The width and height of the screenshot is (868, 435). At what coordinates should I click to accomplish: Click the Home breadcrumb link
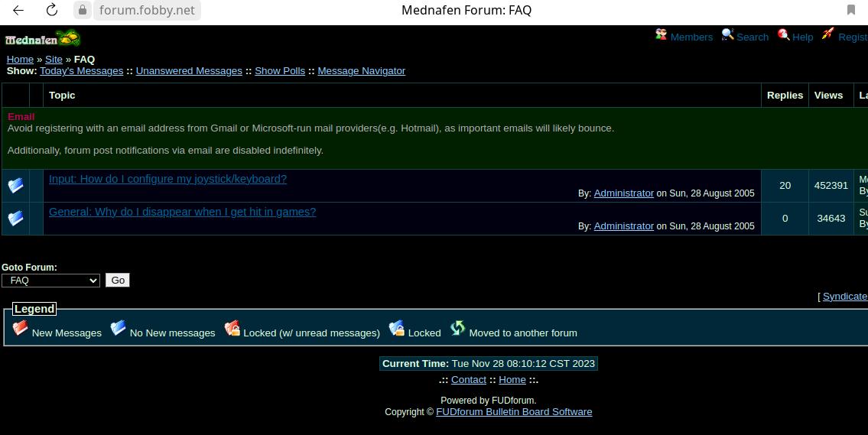click(20, 59)
